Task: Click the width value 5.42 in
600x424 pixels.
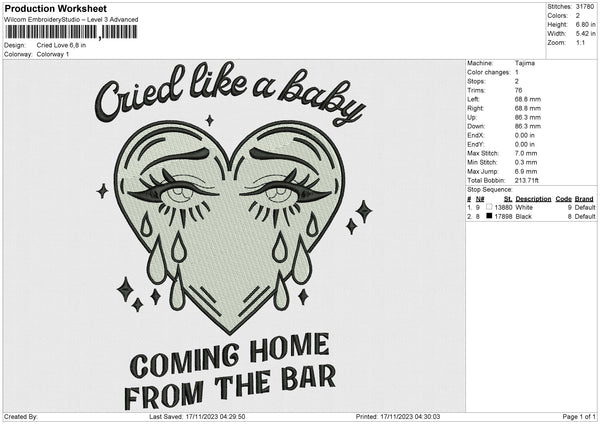Action: pyautogui.click(x=585, y=34)
